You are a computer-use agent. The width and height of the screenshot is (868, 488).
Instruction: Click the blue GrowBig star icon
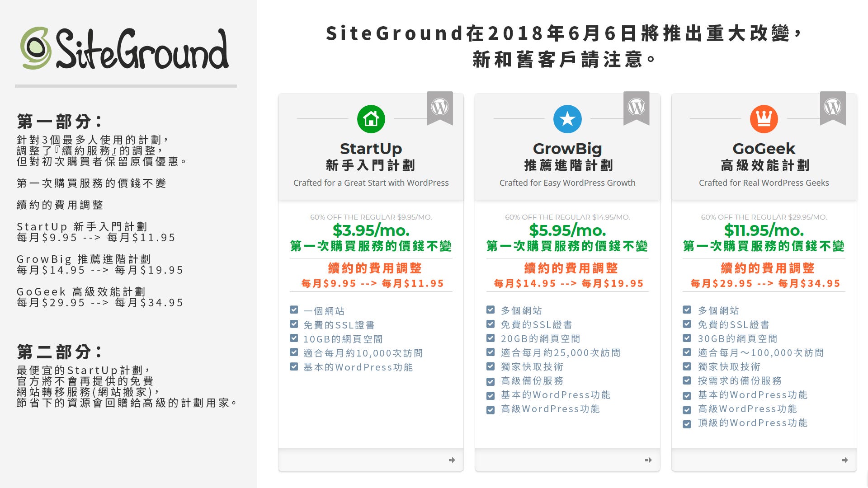tap(567, 119)
